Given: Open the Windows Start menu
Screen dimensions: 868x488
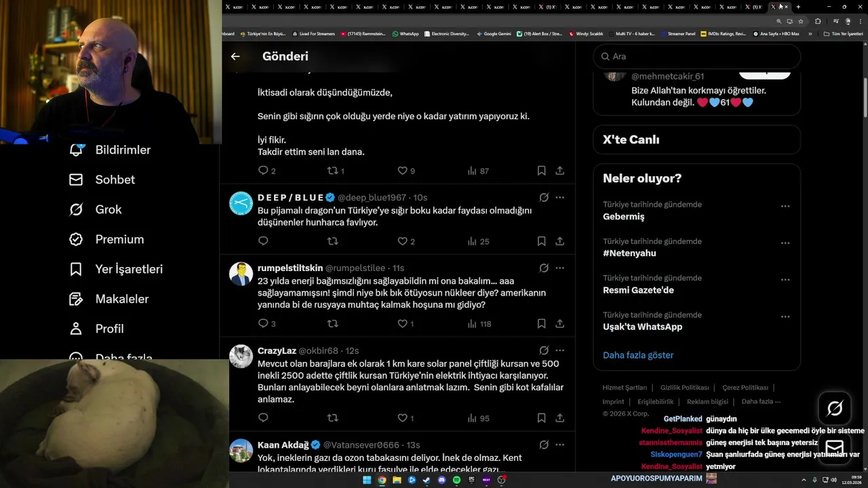Looking at the screenshot, I should point(367,480).
